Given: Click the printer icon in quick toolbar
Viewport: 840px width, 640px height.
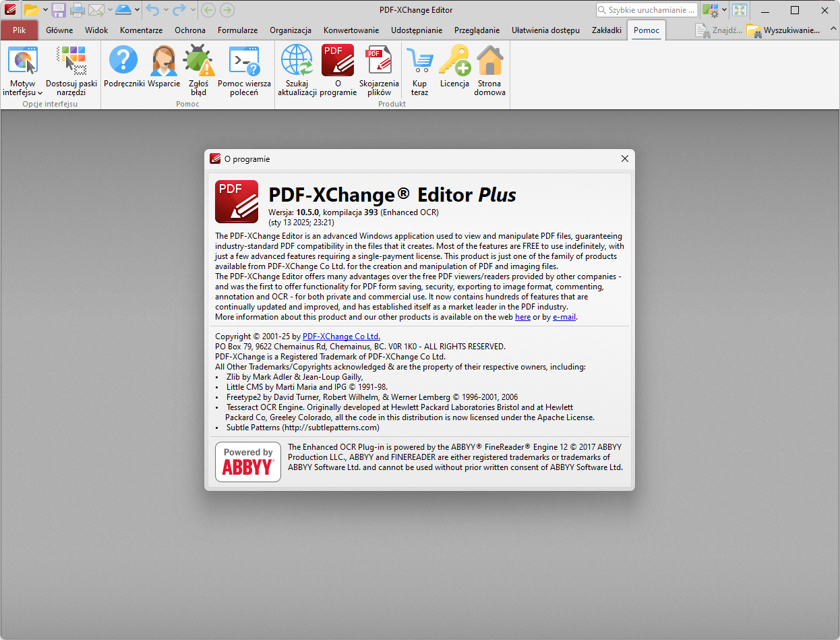Looking at the screenshot, I should [x=78, y=10].
